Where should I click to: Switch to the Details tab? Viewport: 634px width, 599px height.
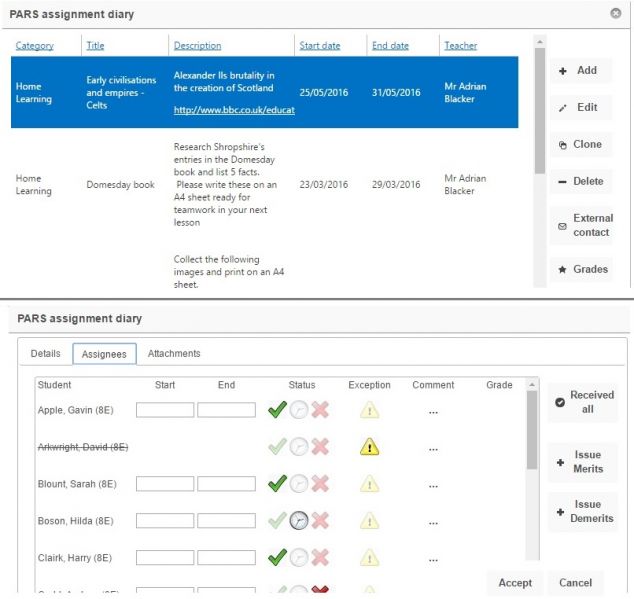[x=45, y=353]
